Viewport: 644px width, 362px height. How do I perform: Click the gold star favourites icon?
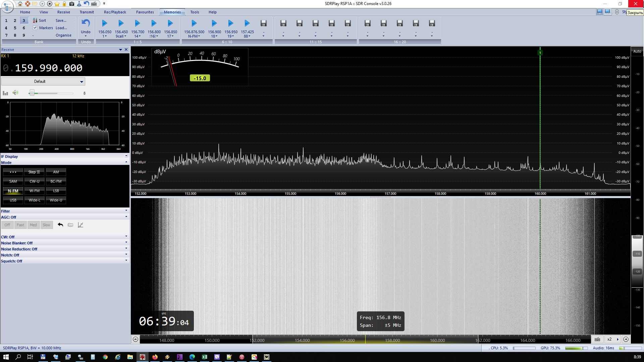point(57,4)
